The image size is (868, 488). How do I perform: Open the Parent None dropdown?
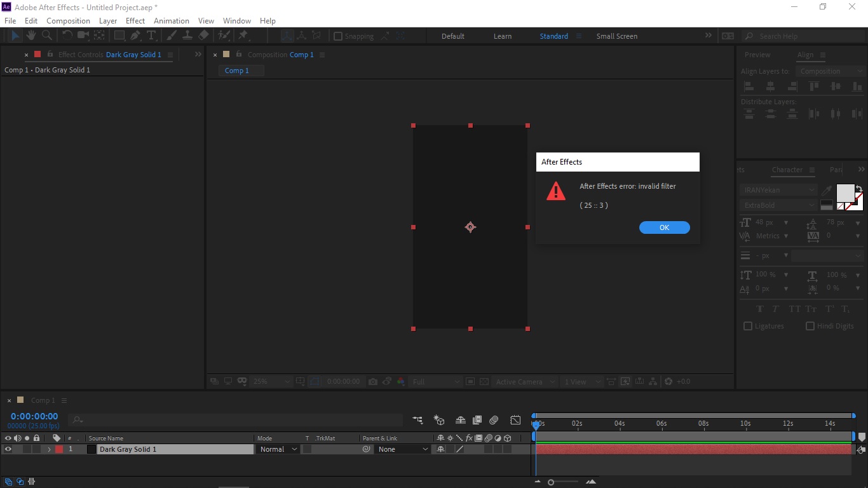pos(403,449)
